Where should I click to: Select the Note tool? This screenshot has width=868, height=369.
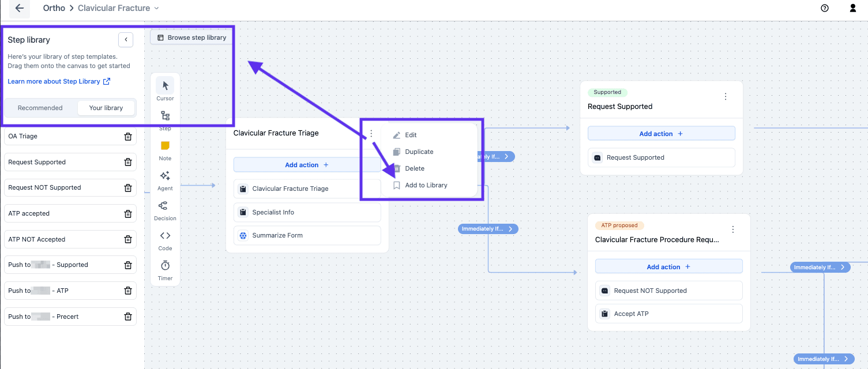click(165, 149)
